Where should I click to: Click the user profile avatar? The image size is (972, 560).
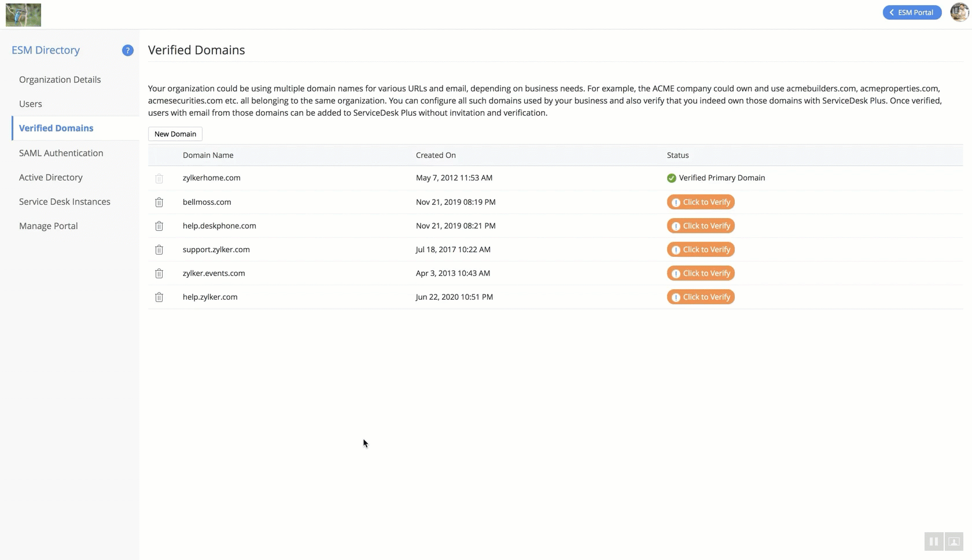[x=959, y=12]
